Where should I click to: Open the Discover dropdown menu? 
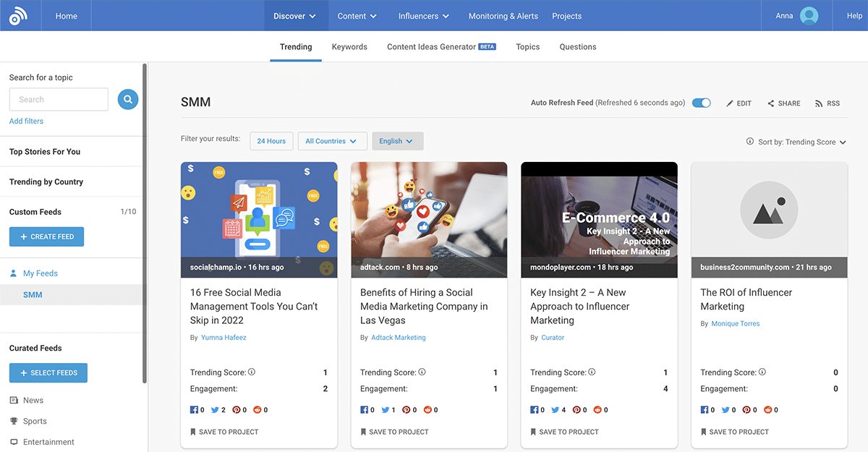coord(294,16)
